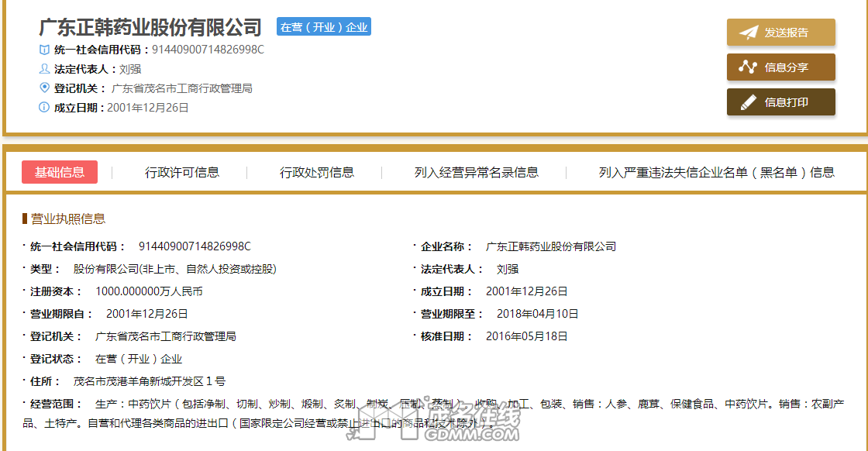Select the 基础信息 tab

coord(60,172)
